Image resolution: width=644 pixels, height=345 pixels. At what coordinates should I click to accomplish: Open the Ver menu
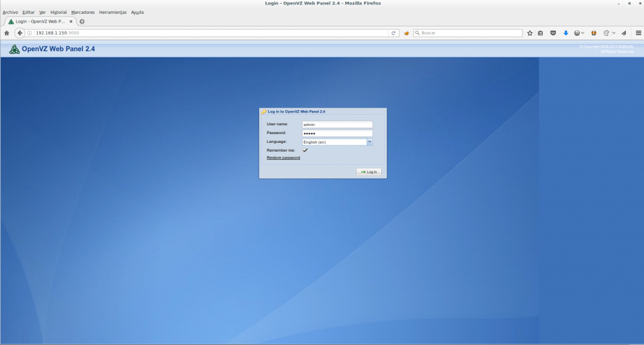[x=42, y=13]
